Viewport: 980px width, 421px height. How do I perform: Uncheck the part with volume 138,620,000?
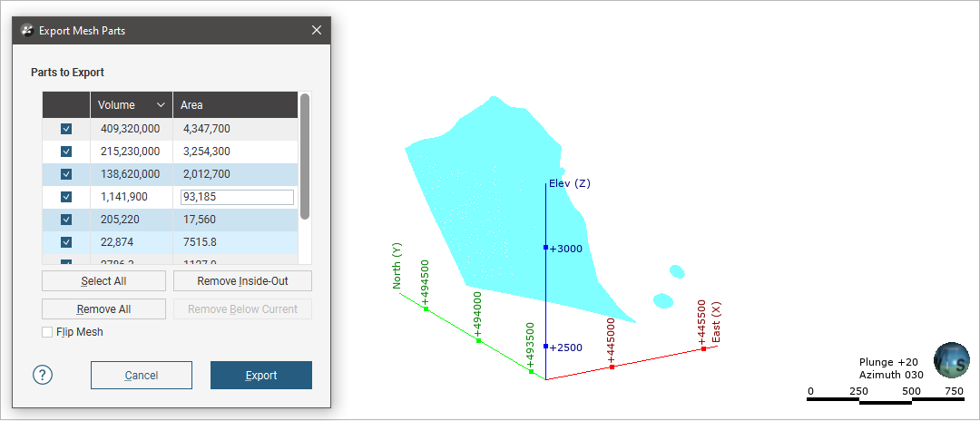[66, 173]
